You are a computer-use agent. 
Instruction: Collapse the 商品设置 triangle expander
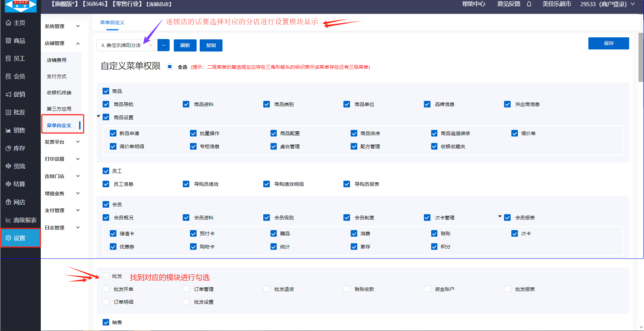(x=98, y=116)
